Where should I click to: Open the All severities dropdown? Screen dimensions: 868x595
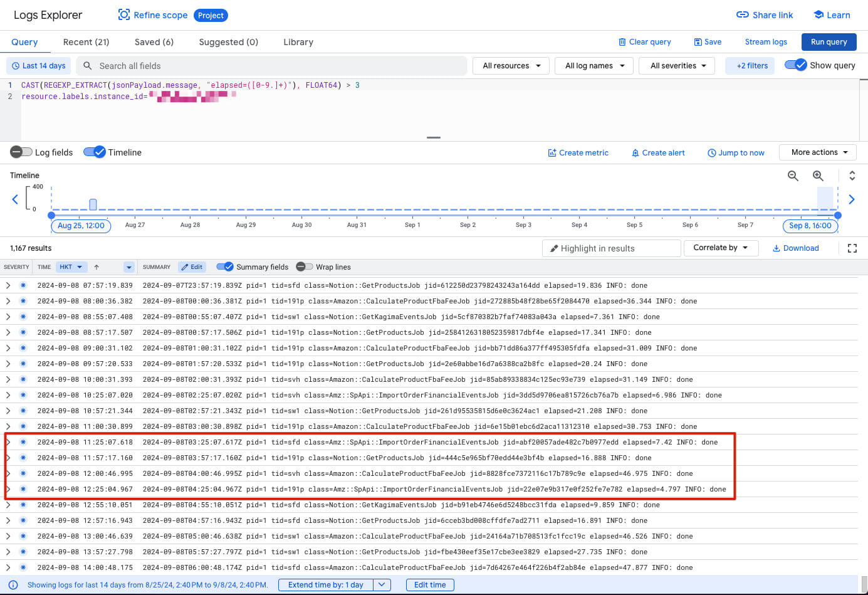click(677, 66)
